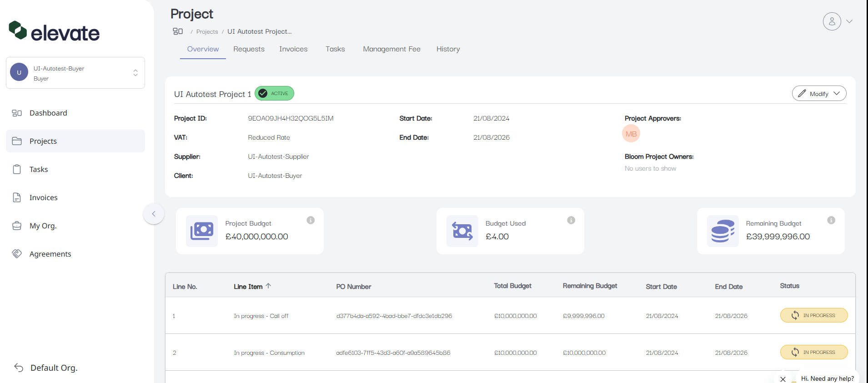Open the user profile avatar icon

pyautogui.click(x=832, y=21)
